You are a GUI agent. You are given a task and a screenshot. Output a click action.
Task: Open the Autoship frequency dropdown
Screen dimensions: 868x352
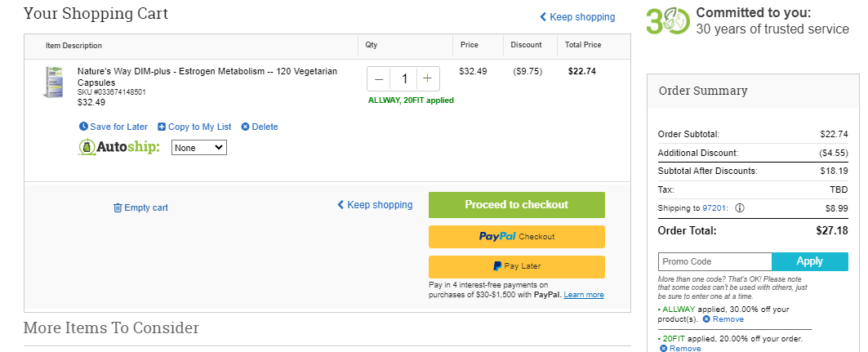tap(198, 148)
